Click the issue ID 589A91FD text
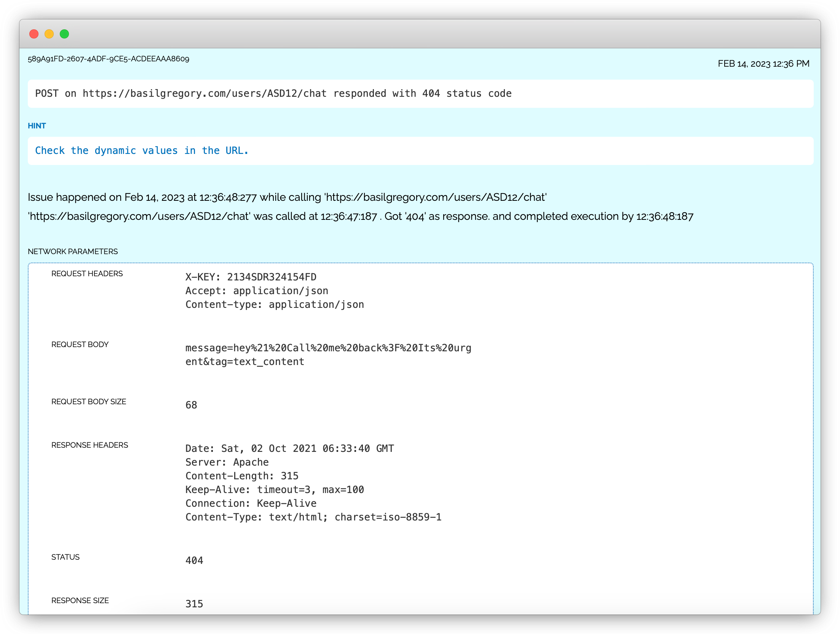 108,59
